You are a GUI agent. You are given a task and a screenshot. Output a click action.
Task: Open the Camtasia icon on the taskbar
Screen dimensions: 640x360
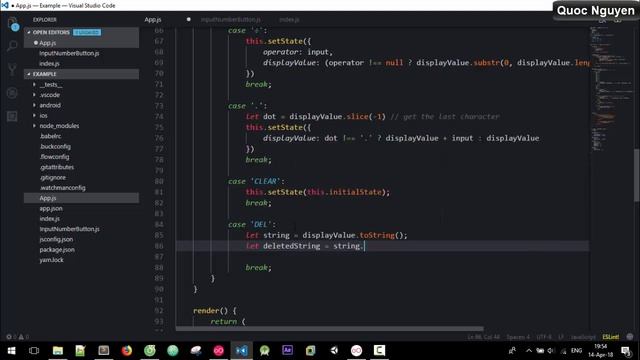(380, 351)
